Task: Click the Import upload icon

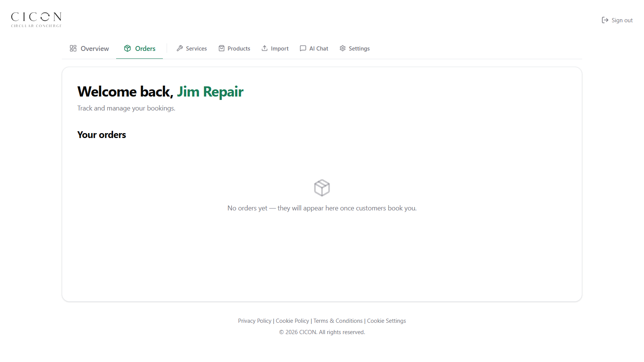Action: tap(265, 48)
